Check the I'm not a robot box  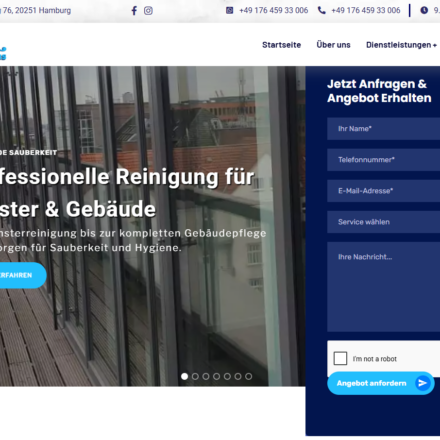click(x=340, y=358)
